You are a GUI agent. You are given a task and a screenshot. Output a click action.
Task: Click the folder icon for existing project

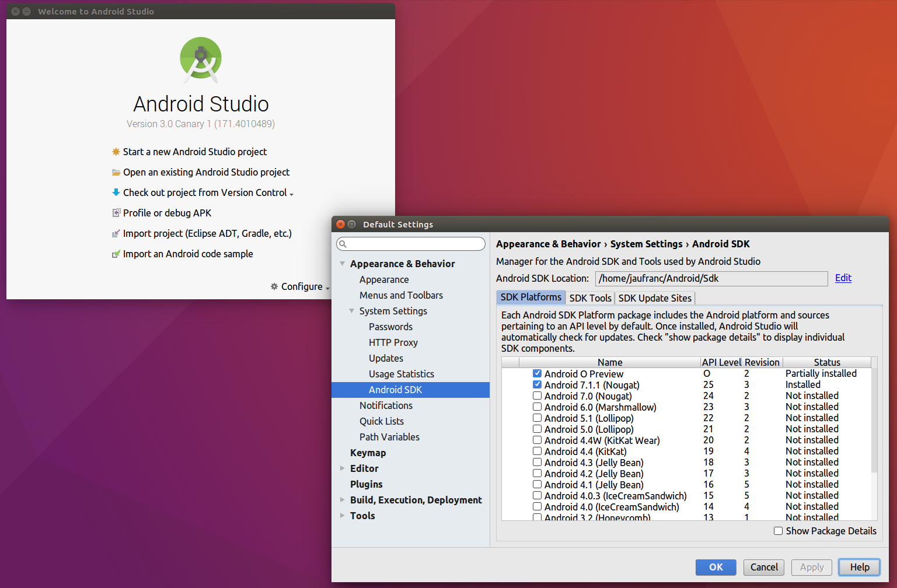116,172
